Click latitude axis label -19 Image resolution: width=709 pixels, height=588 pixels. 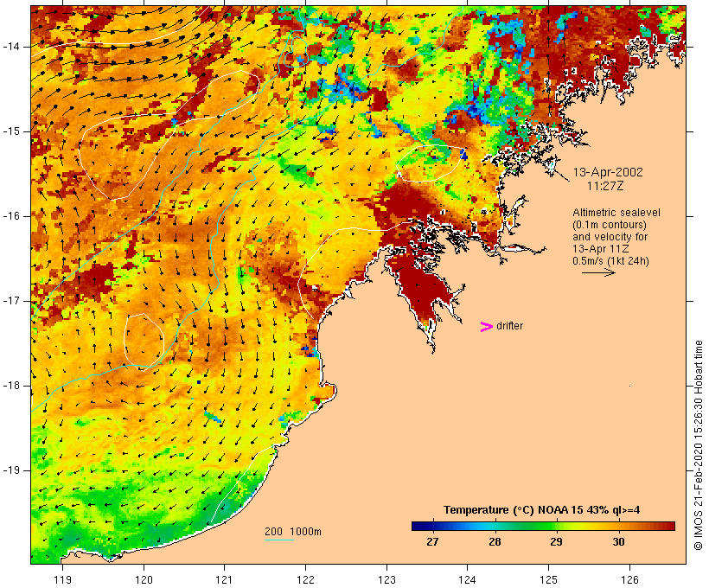coord(11,470)
